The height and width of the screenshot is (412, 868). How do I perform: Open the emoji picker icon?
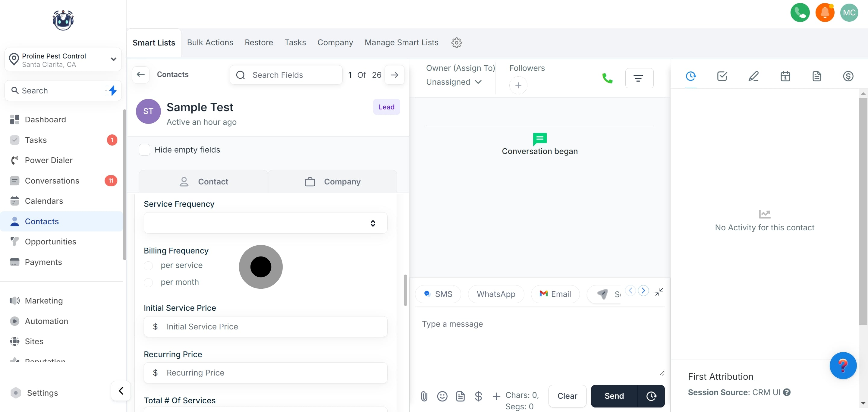pyautogui.click(x=442, y=396)
